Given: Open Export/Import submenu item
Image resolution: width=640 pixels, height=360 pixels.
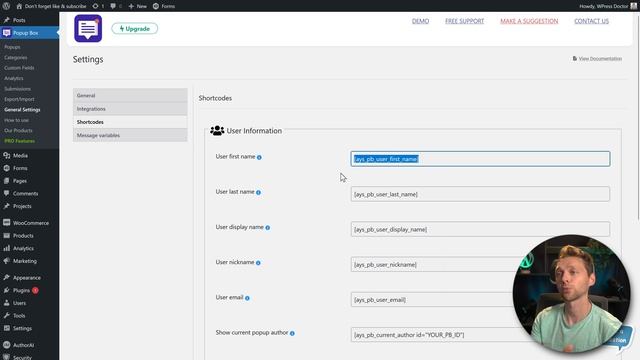Looking at the screenshot, I should pos(19,99).
